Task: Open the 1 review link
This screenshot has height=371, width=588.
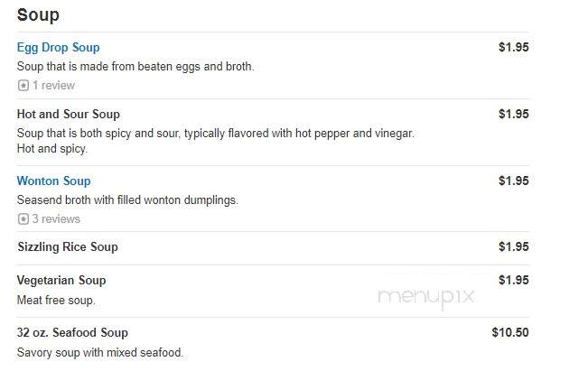Action: point(53,86)
